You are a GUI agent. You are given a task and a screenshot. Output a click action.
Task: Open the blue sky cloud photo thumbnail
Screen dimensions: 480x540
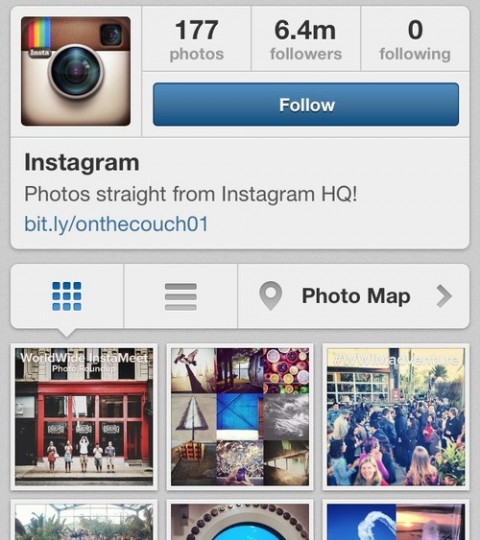click(396, 522)
